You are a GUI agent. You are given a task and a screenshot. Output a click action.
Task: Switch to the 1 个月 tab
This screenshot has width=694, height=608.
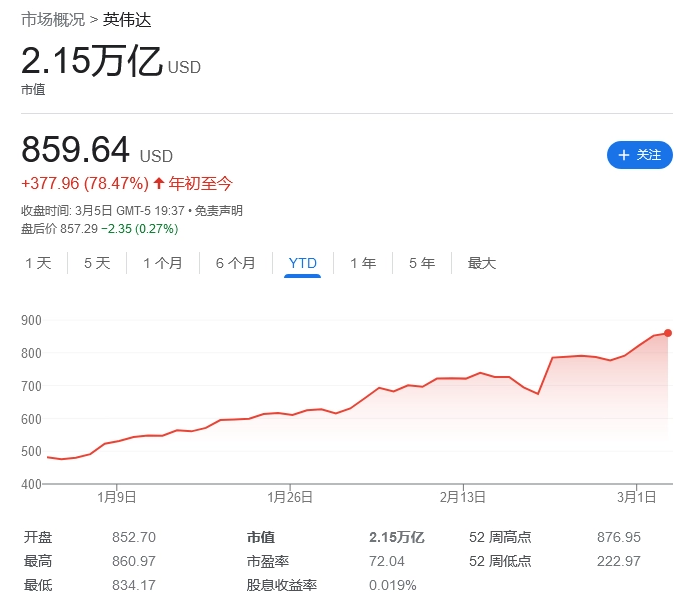[x=163, y=263]
